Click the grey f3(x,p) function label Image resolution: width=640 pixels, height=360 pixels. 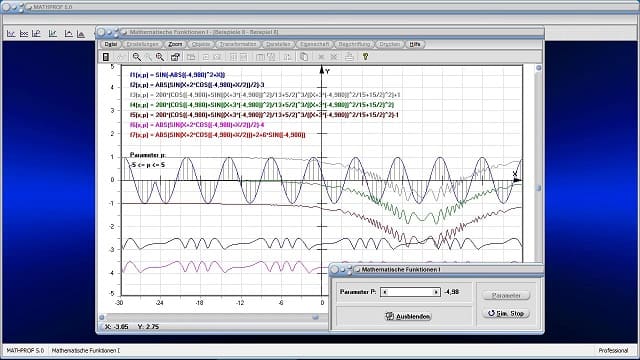point(265,95)
